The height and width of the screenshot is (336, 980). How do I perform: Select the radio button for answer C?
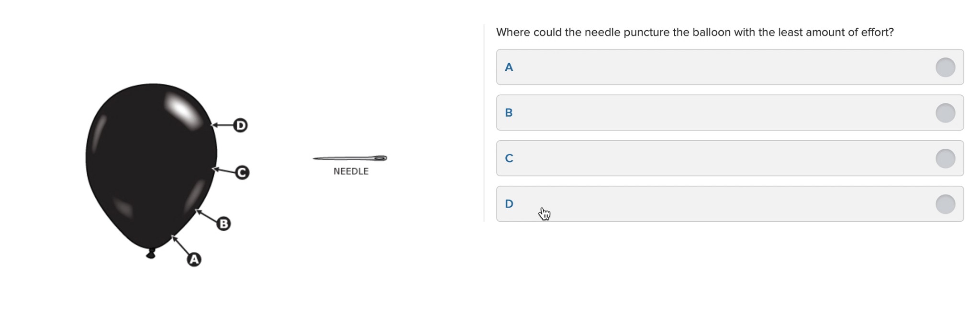(x=945, y=158)
